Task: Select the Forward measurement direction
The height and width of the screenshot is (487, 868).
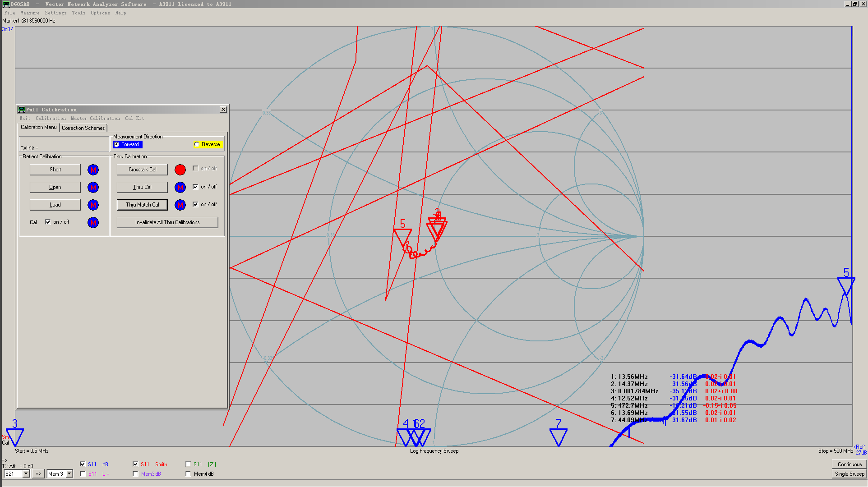Action: coord(128,144)
